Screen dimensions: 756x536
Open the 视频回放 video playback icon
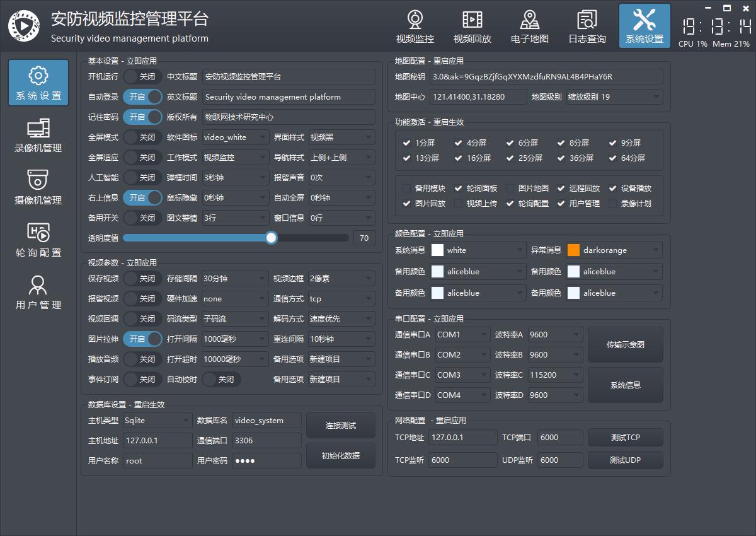tap(472, 26)
